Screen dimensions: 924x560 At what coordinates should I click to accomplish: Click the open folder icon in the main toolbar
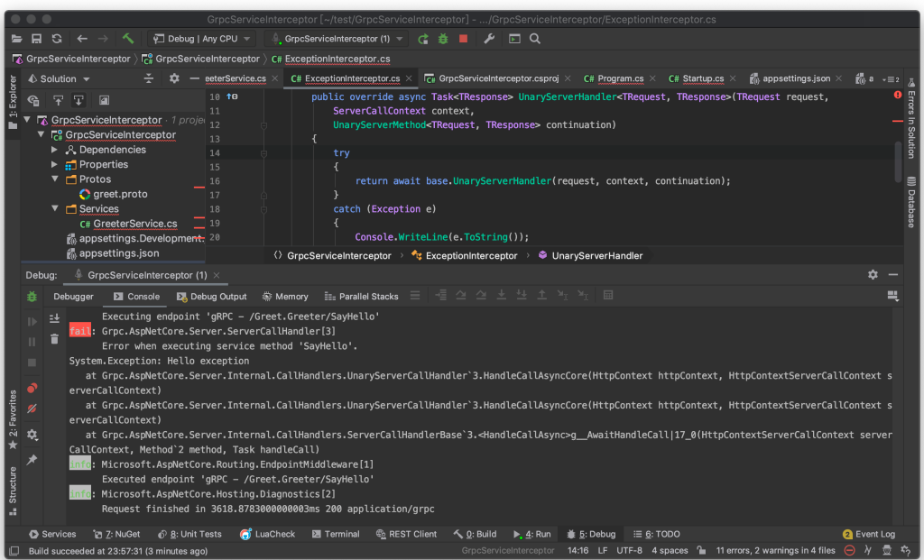click(16, 39)
